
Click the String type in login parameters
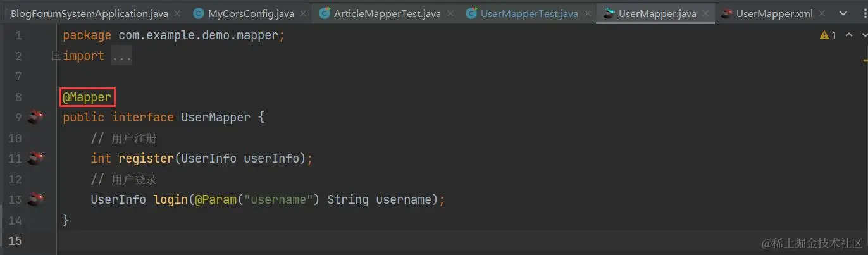pos(348,200)
